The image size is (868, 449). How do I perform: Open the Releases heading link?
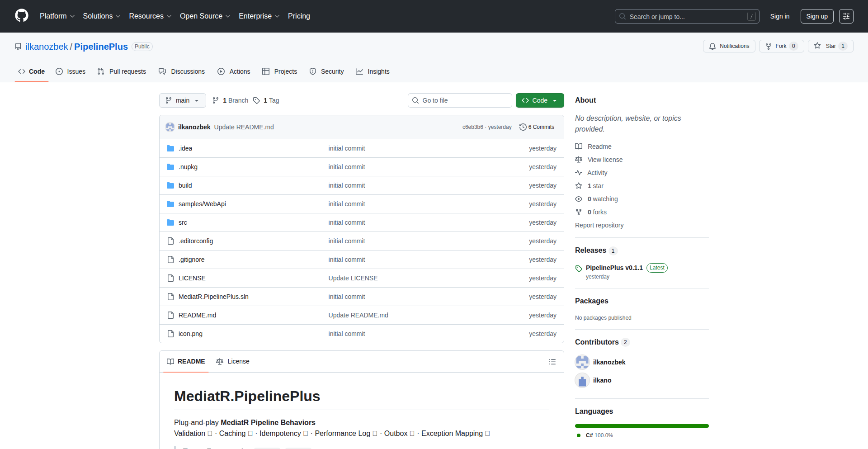[x=595, y=250]
